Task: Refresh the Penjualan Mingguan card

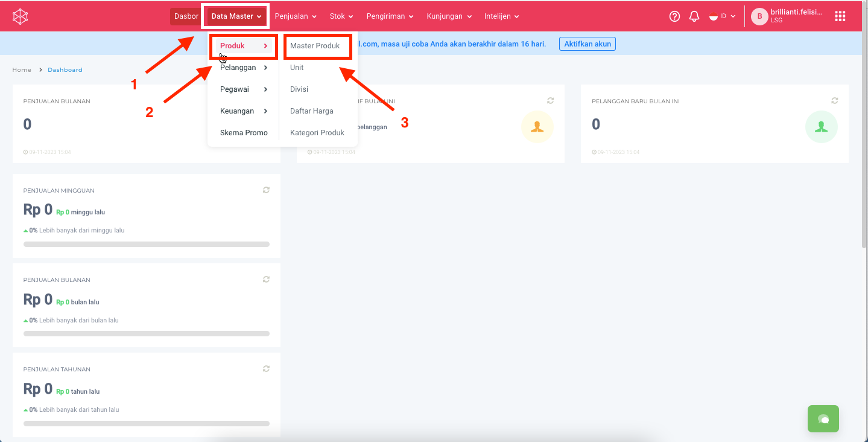Action: [x=266, y=190]
